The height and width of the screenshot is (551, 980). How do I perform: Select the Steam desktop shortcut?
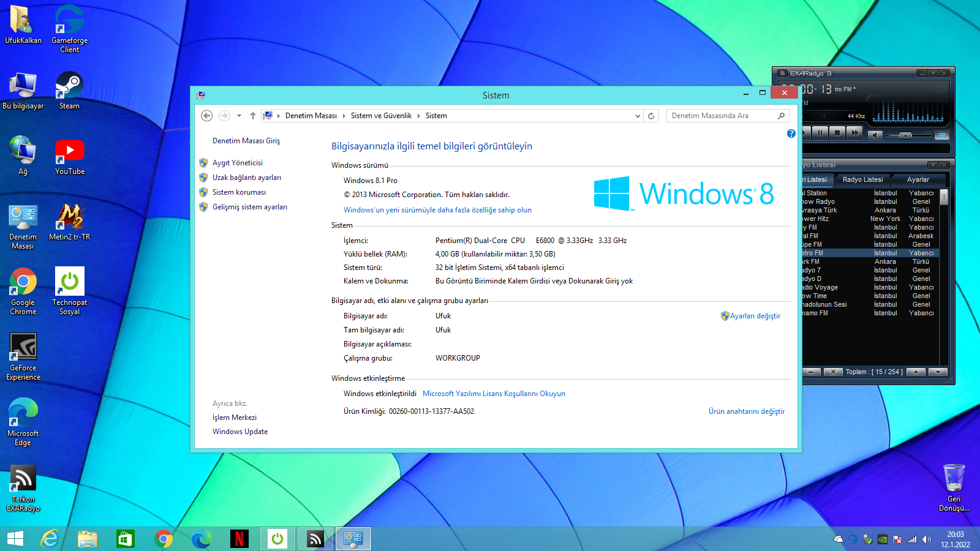[x=69, y=91]
